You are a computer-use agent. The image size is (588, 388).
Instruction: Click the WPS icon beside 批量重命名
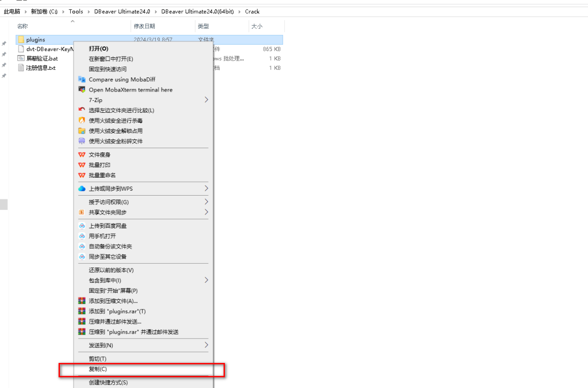(82, 175)
